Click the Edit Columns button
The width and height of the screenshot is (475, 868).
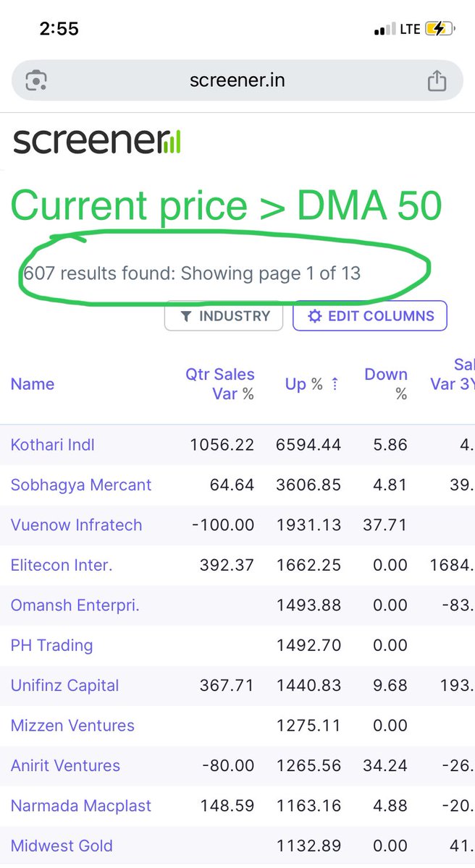point(370,316)
